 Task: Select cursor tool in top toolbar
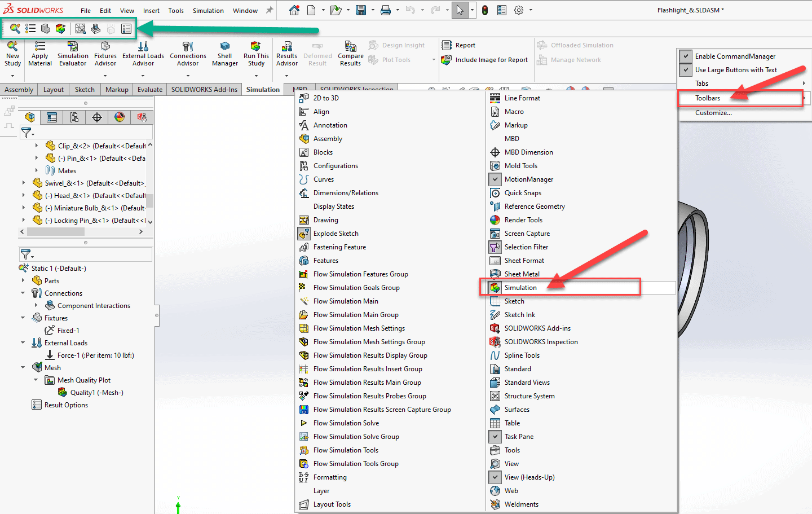tap(460, 10)
